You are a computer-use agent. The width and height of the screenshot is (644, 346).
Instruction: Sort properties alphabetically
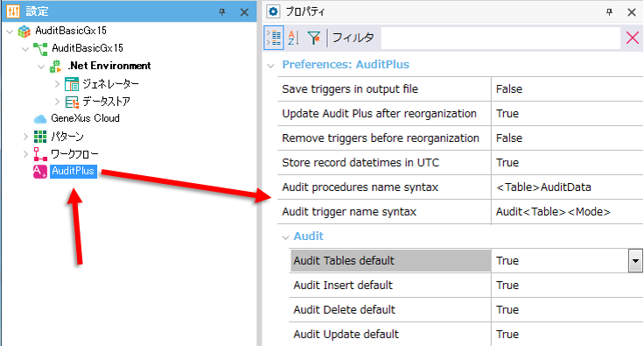point(294,38)
